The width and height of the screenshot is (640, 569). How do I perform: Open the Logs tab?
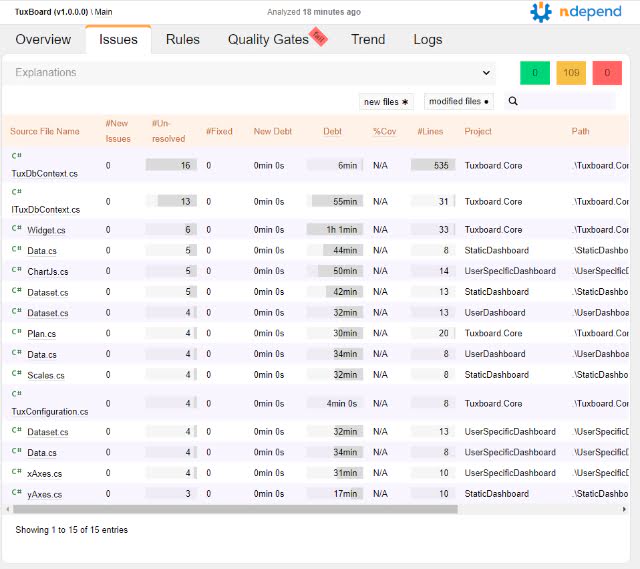(x=428, y=40)
